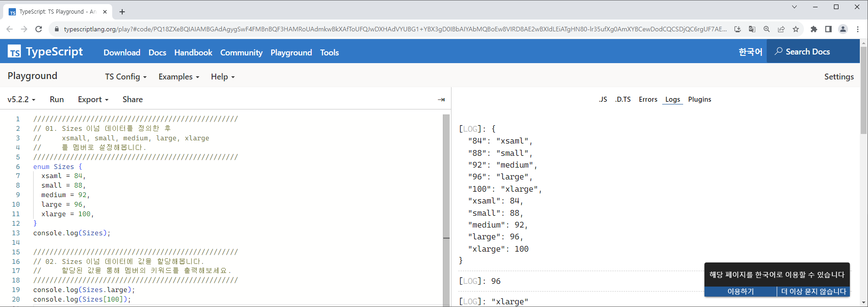
Task: Go forward using the browser forward arrow
Action: click(24, 29)
